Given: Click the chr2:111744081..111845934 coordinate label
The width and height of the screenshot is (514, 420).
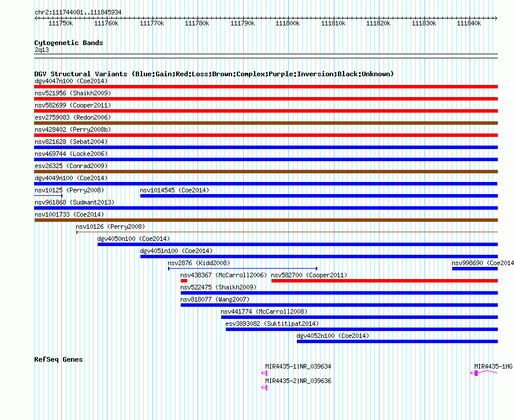Looking at the screenshot, I should tap(78, 12).
